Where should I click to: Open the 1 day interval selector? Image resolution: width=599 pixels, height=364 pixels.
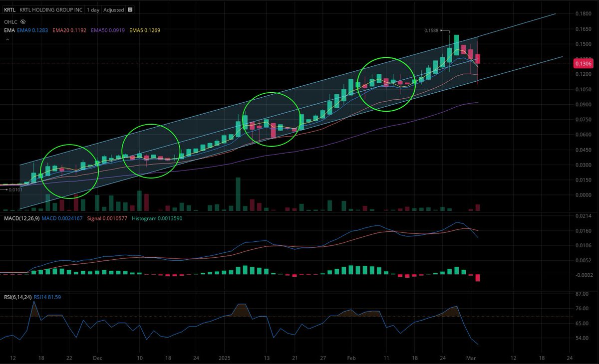pos(92,10)
